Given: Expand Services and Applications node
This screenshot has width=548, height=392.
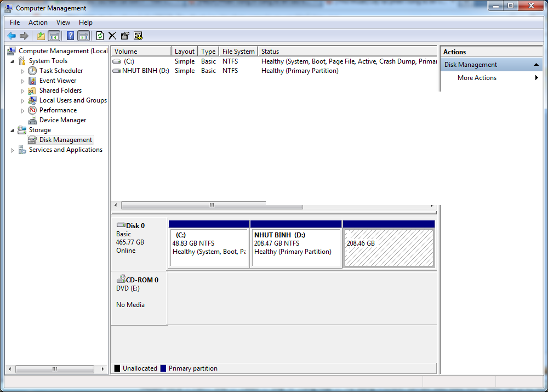Looking at the screenshot, I should (13, 150).
